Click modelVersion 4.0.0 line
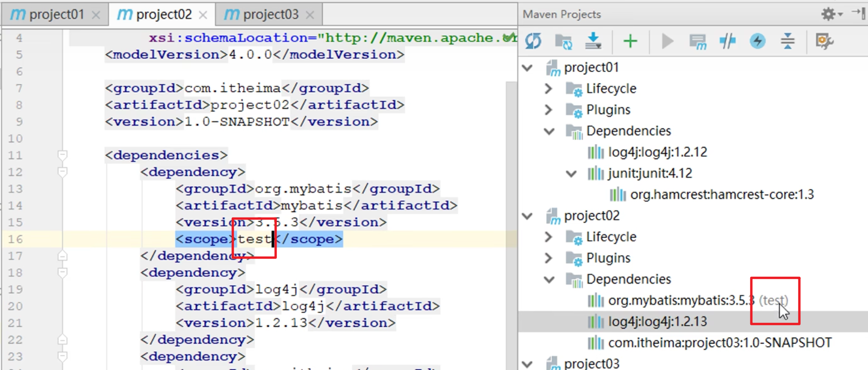Screen dimensions: 868x370 tap(254, 55)
